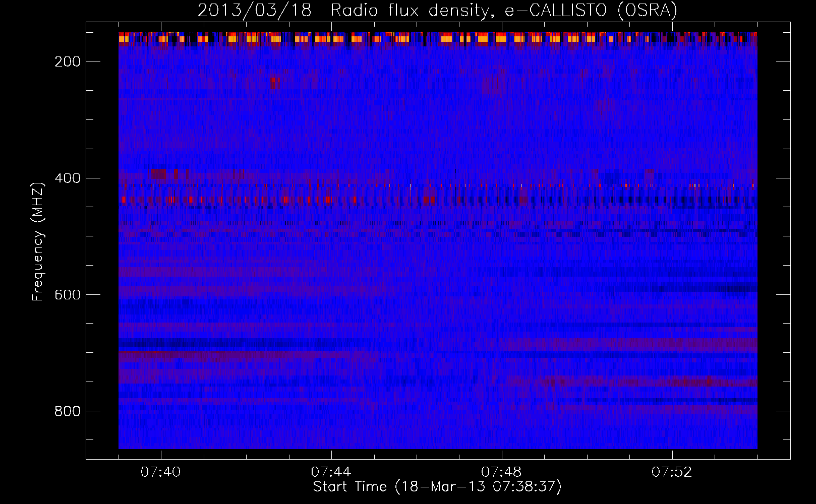Click the "Frequency (MHZ)" axis label
The width and height of the screenshot is (816, 504).
tap(38, 241)
